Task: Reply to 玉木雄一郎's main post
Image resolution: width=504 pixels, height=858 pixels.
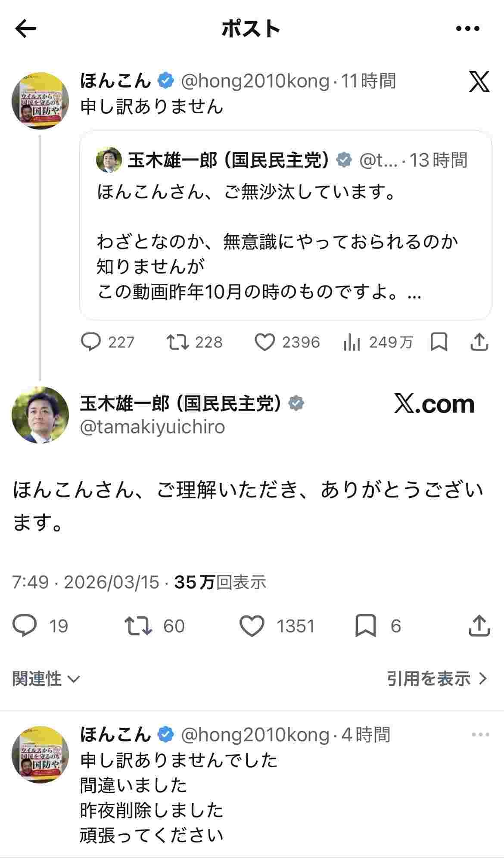Action: 25,626
